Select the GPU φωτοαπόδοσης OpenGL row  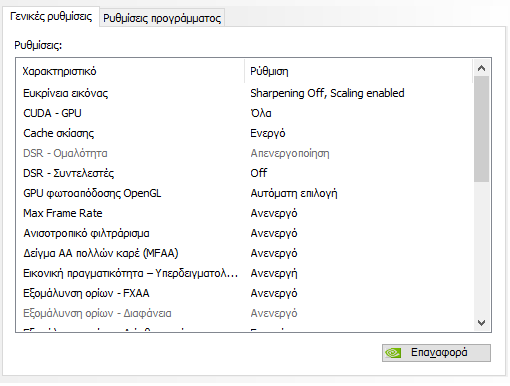click(x=244, y=193)
